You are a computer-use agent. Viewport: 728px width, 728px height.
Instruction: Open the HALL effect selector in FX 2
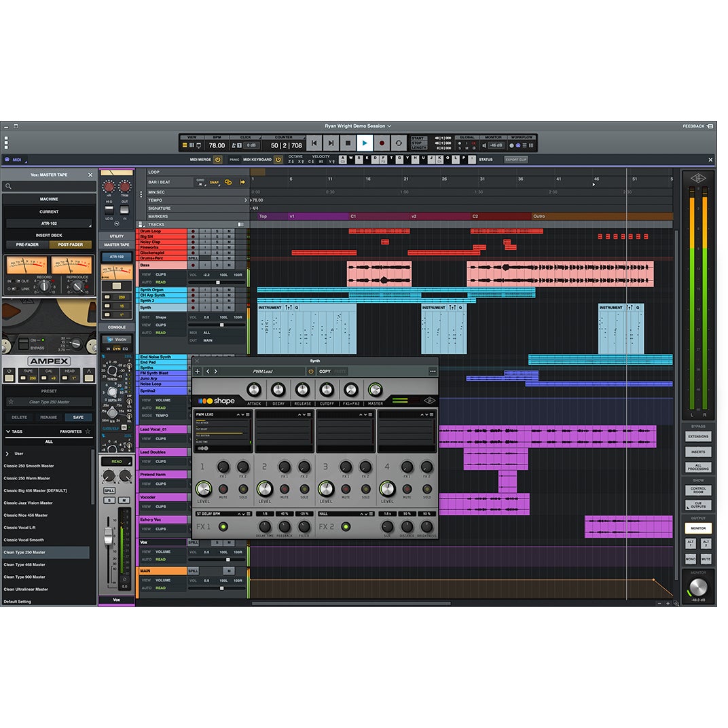tap(346, 513)
